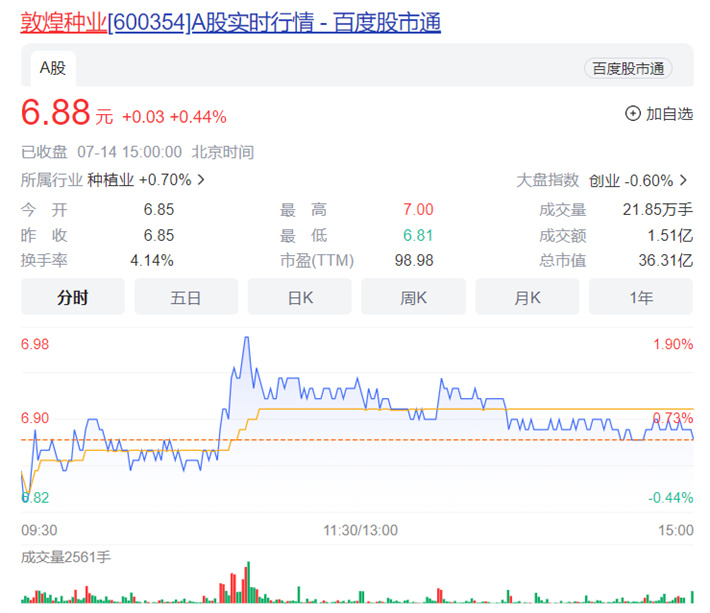The image size is (710, 613).
Task: Click the 百度股市通 badge button
Action: point(628,68)
